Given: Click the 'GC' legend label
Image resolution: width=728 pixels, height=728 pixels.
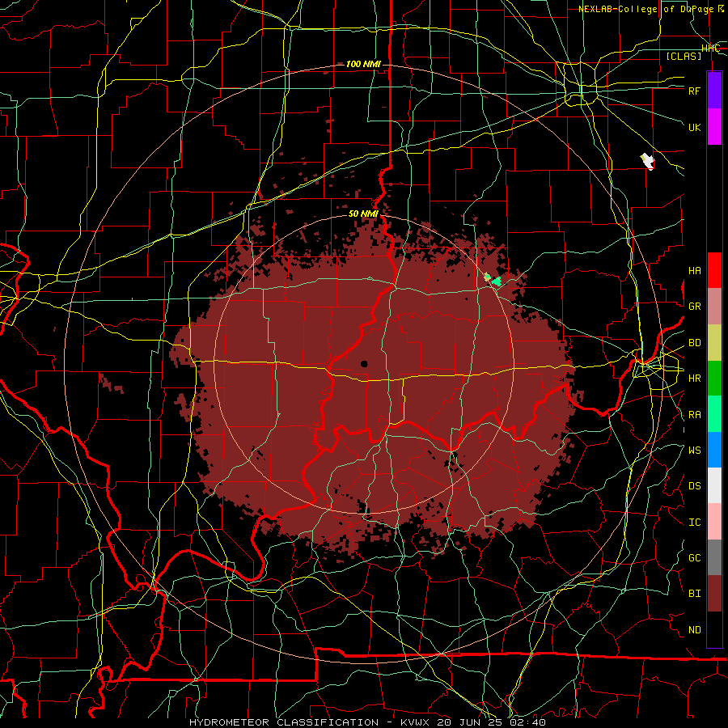Looking at the screenshot, I should pyautogui.click(x=694, y=558).
